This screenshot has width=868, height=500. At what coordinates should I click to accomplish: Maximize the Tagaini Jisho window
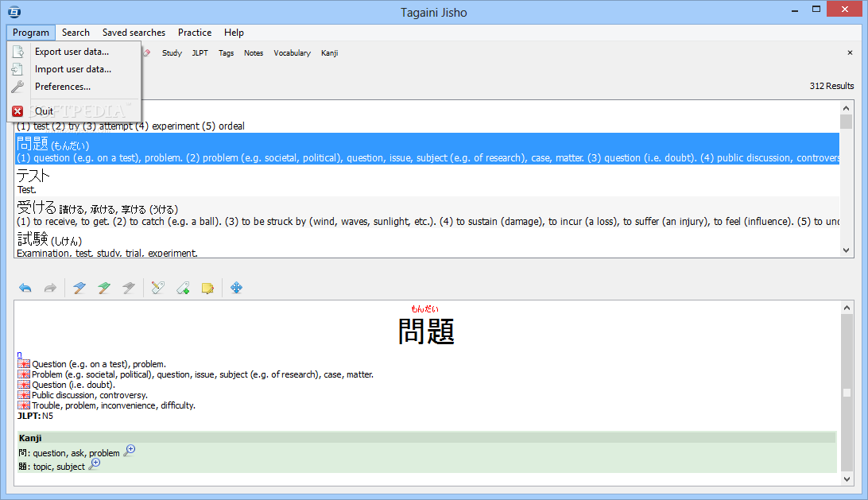point(816,9)
